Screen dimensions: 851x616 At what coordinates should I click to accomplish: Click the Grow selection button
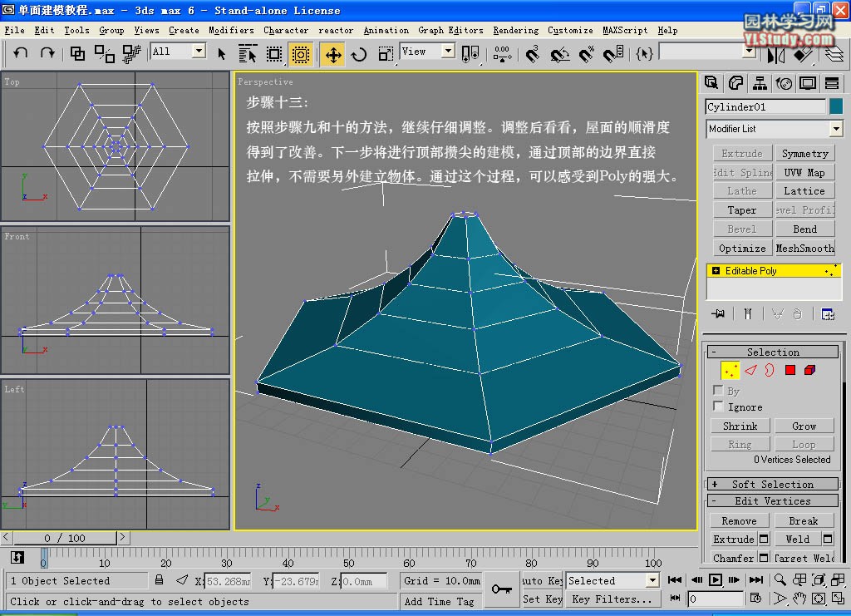pos(804,426)
